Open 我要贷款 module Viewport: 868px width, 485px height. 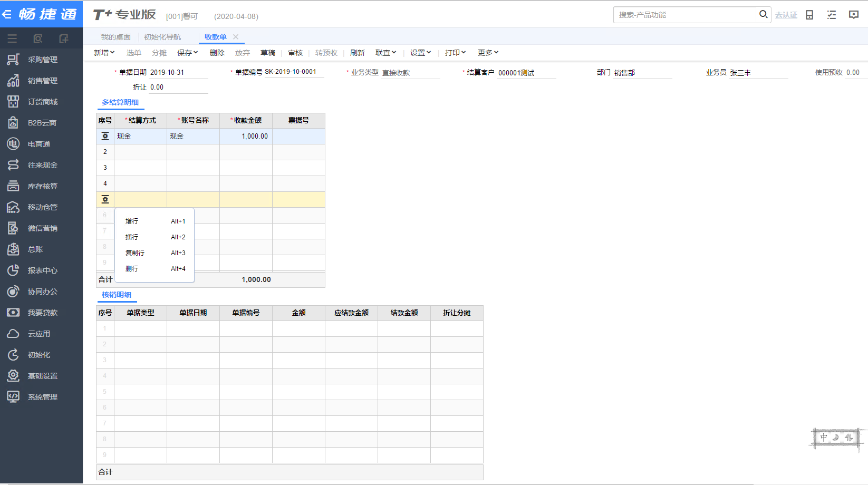[x=41, y=313]
